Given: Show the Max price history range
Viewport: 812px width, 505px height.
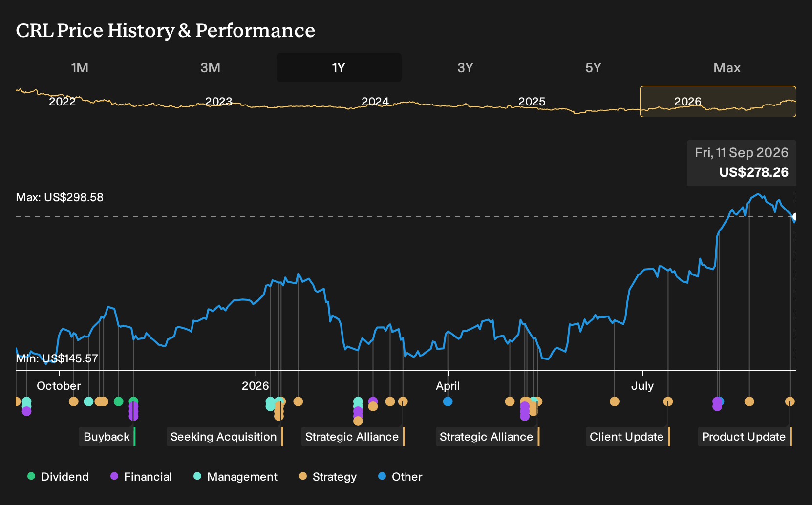Looking at the screenshot, I should click(x=727, y=67).
